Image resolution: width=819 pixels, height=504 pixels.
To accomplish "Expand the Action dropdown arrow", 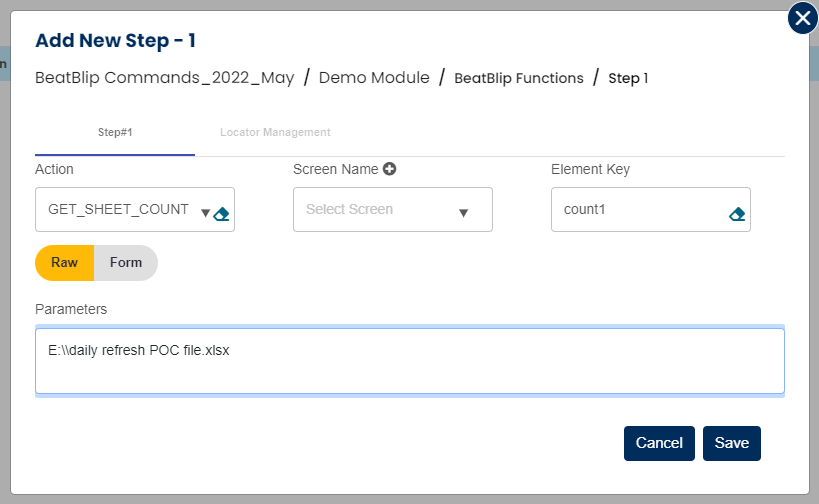I will pos(205,213).
